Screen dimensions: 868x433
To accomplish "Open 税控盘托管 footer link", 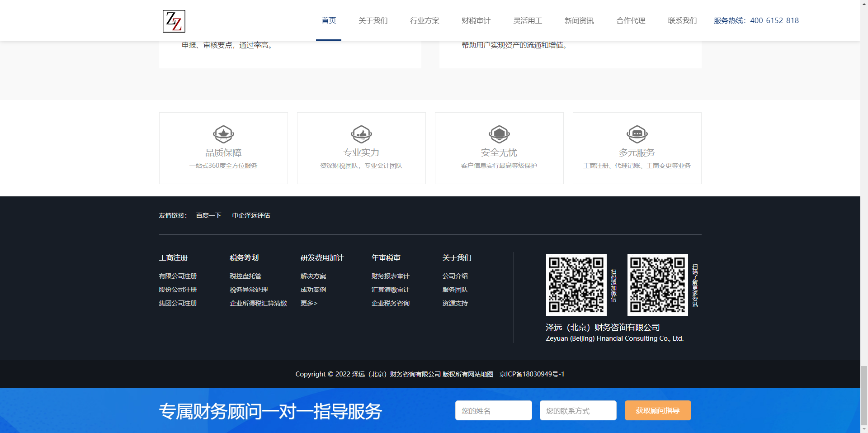I will (245, 276).
